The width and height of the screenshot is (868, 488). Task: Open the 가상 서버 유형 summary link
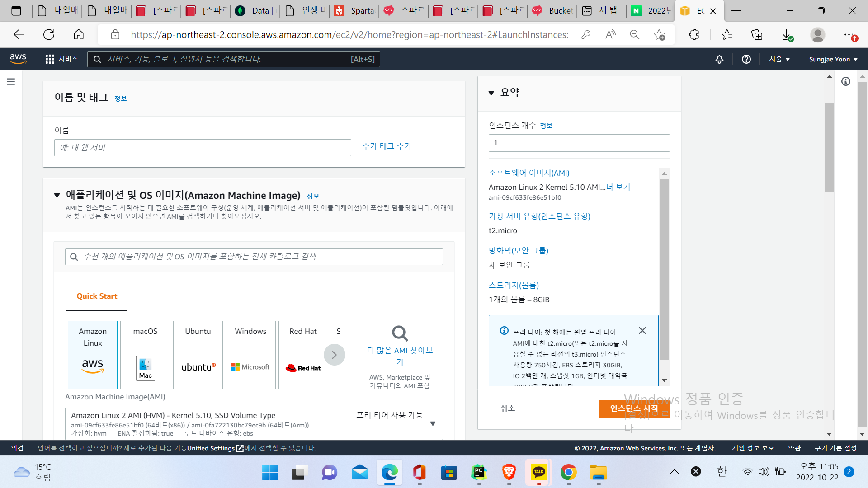coord(539,216)
